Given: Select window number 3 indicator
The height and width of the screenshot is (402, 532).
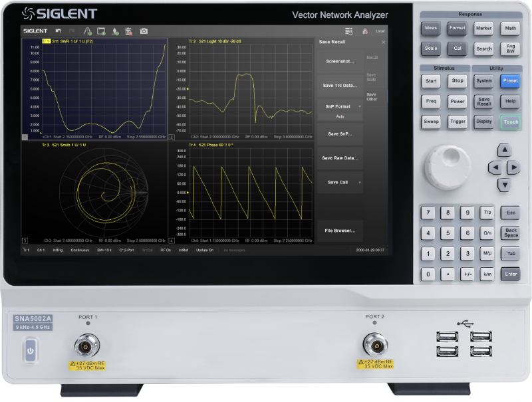Looking at the screenshot, I should pos(25,241).
